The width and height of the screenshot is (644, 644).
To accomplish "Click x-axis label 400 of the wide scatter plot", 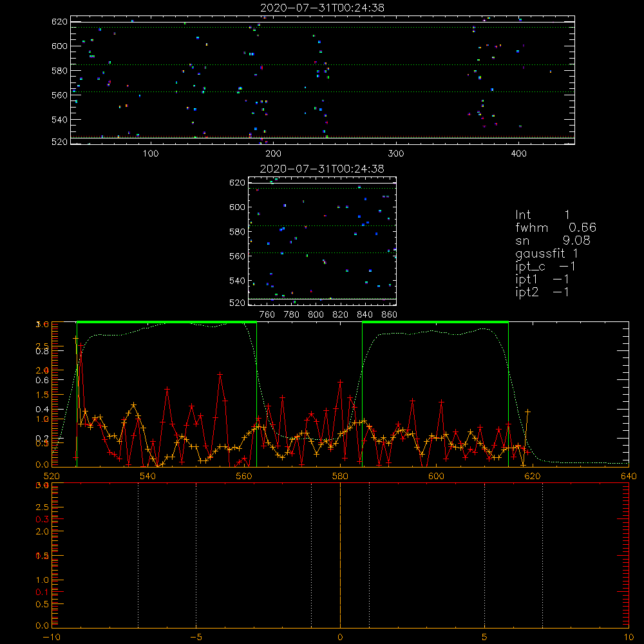I will (518, 154).
